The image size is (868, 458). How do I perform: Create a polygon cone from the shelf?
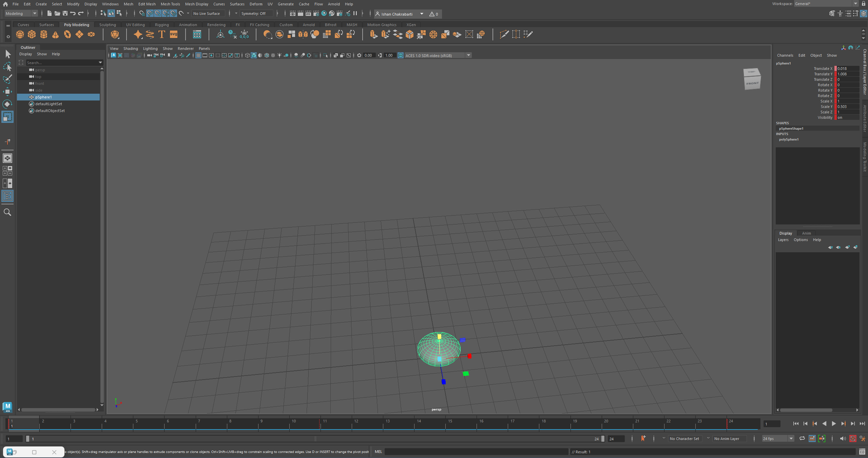(x=55, y=34)
